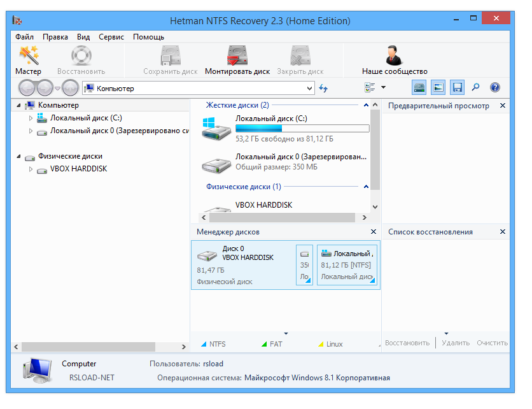Toggle the Disk Manager panel icon
Image resolution: width=532 pixels, height=409 pixels.
point(418,87)
